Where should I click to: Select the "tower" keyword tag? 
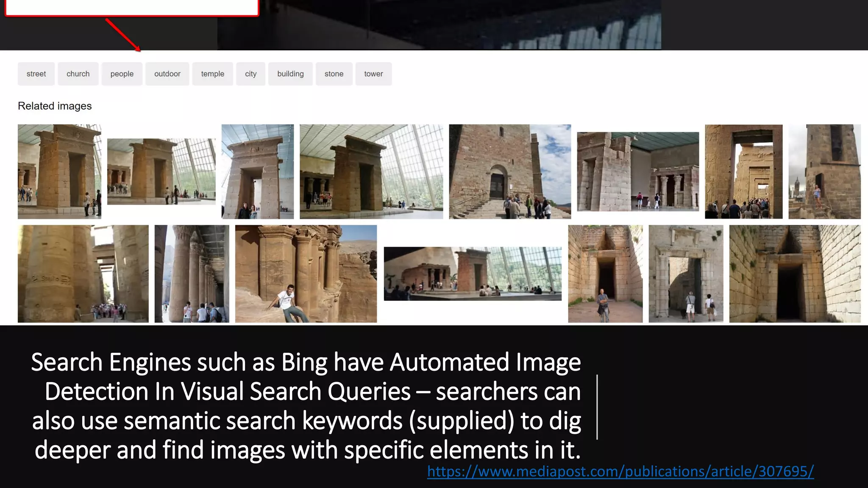[373, 74]
